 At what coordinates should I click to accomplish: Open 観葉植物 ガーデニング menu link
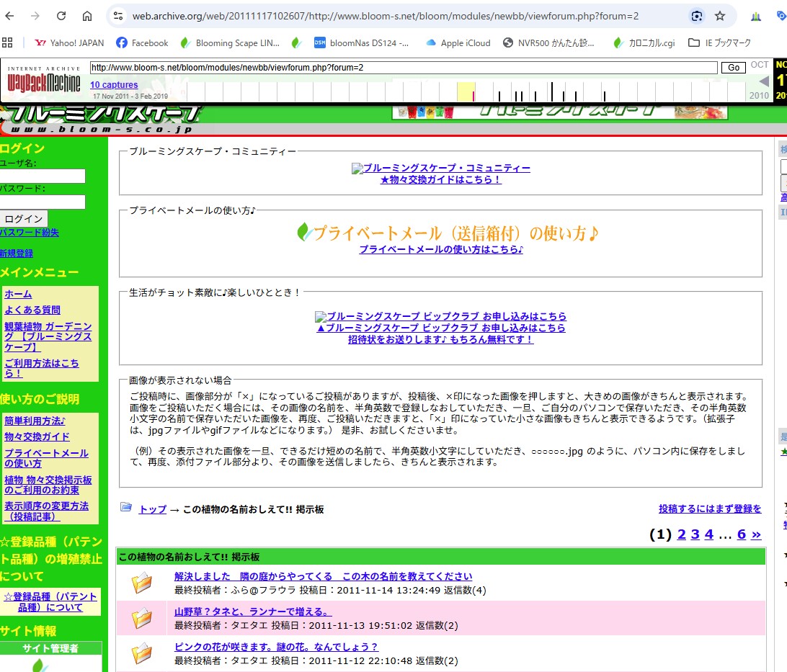(48, 336)
